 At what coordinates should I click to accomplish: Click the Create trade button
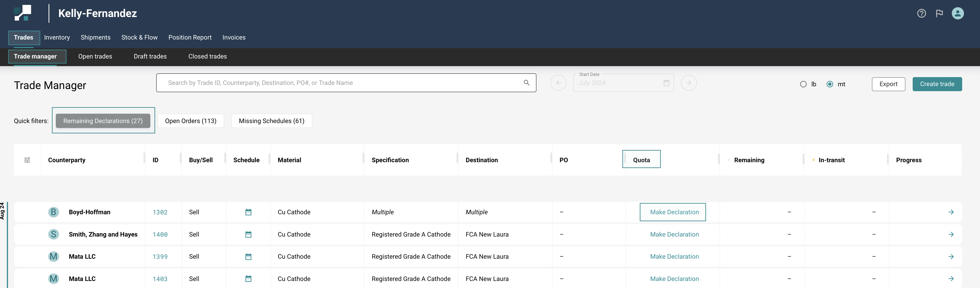[x=937, y=84]
